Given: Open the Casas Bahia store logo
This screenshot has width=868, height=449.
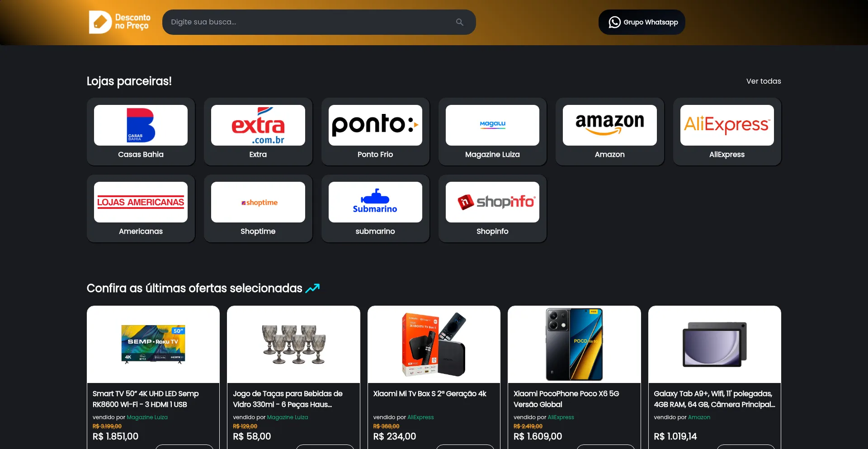Looking at the screenshot, I should pos(141,125).
